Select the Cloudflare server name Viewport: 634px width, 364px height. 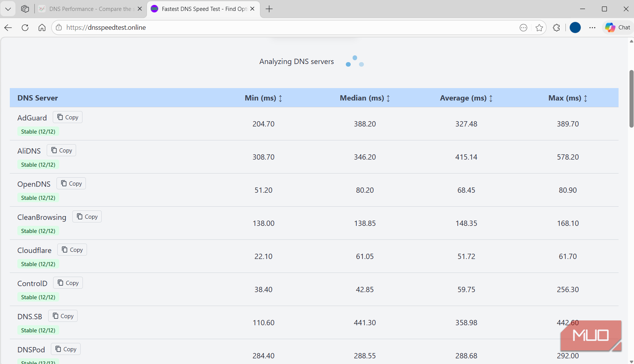(34, 250)
